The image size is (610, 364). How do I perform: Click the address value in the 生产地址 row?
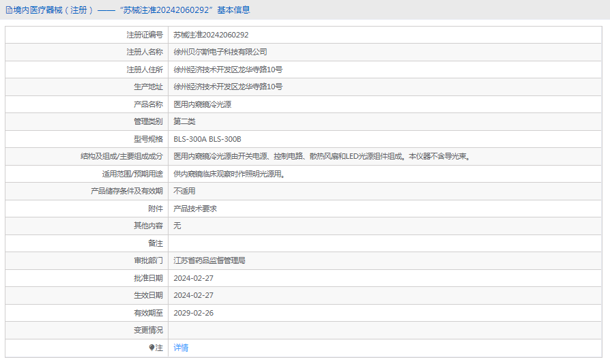[x=228, y=87]
